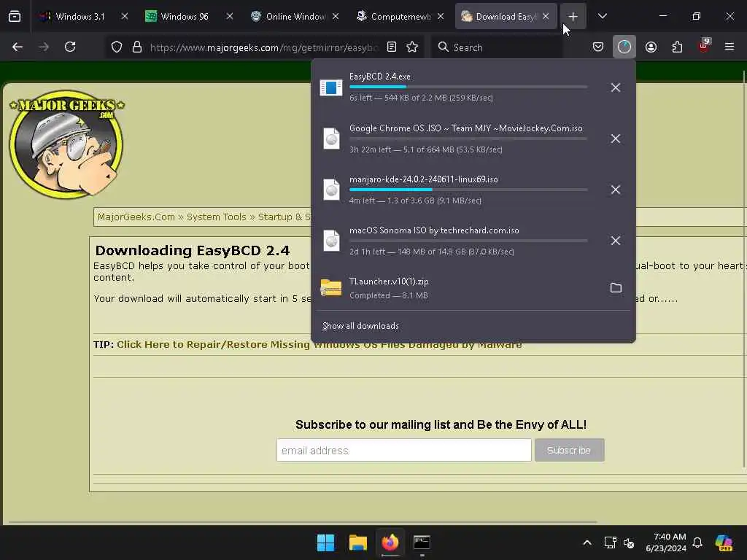View site security padlock info
The height and width of the screenshot is (560, 747).
137,47
